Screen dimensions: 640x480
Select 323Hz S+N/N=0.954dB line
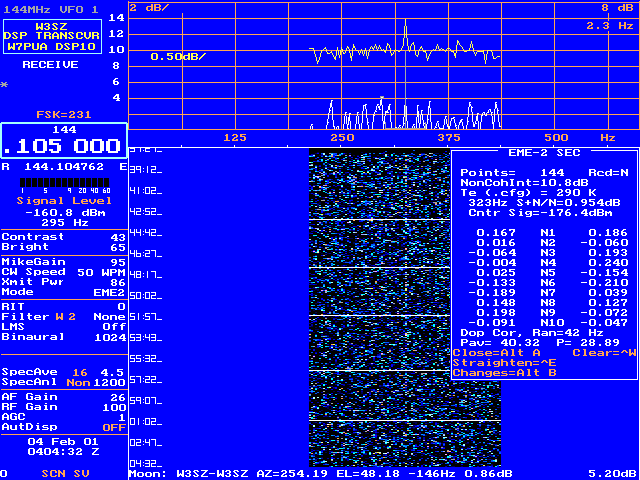pos(544,202)
